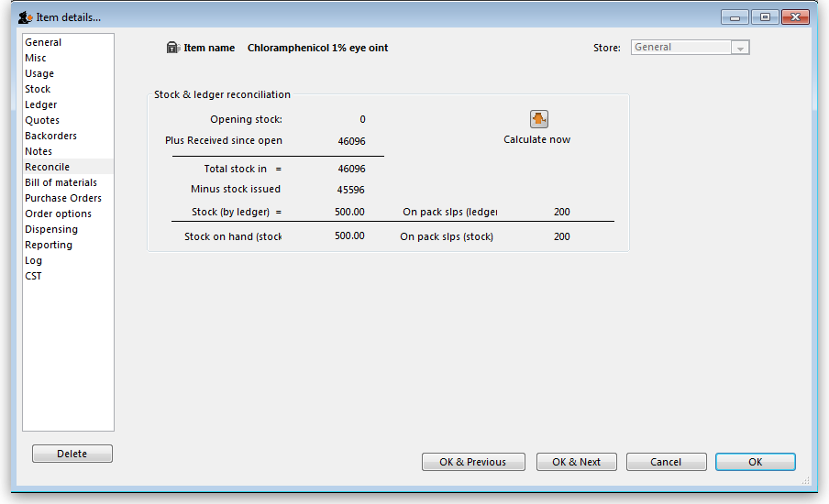Go to Purchase Orders section
The image size is (829, 504).
(62, 198)
